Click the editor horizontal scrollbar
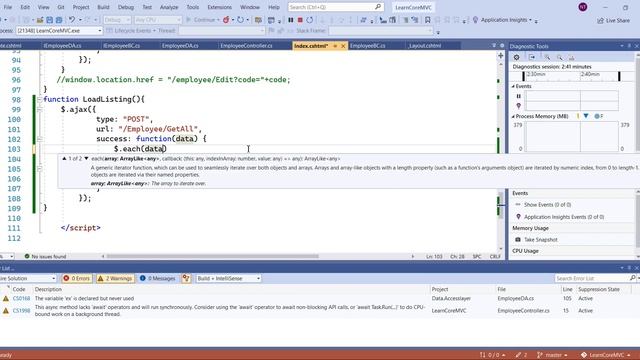Screen dimensions: 640x360 click(212, 256)
